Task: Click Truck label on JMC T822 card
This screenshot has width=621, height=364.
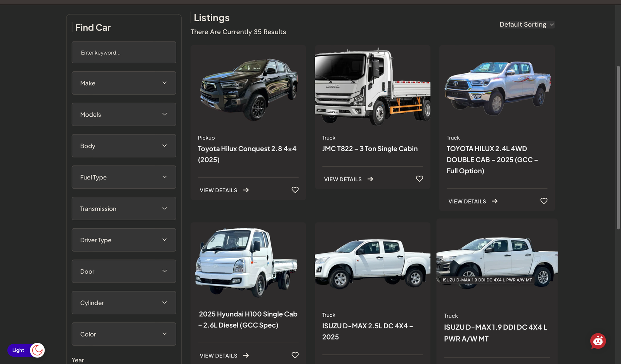Action: (x=329, y=138)
